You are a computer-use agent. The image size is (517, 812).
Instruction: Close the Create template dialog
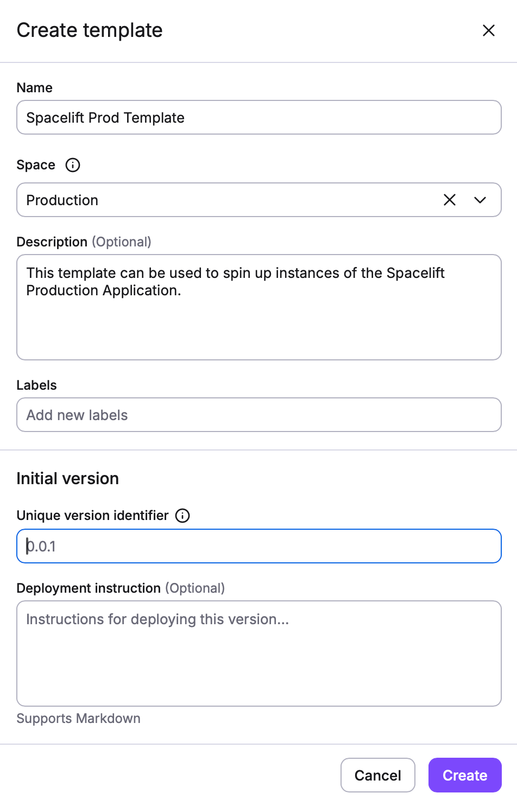click(x=489, y=30)
